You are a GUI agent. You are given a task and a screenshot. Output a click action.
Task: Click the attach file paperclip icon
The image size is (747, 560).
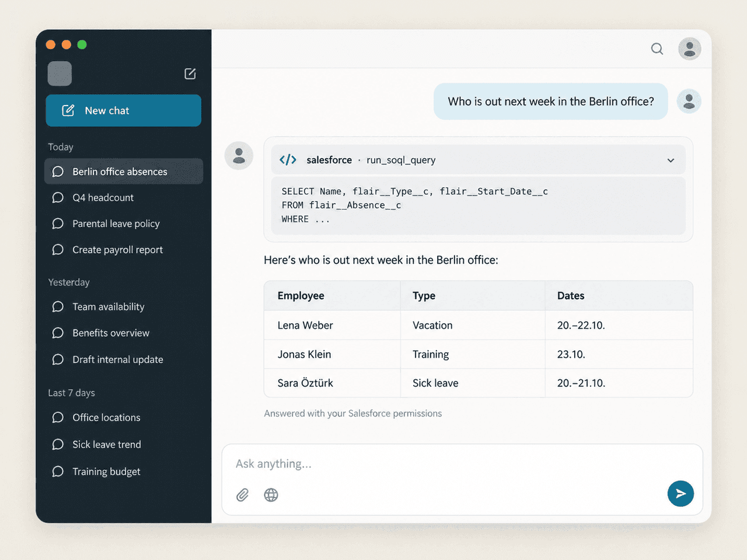pyautogui.click(x=243, y=495)
